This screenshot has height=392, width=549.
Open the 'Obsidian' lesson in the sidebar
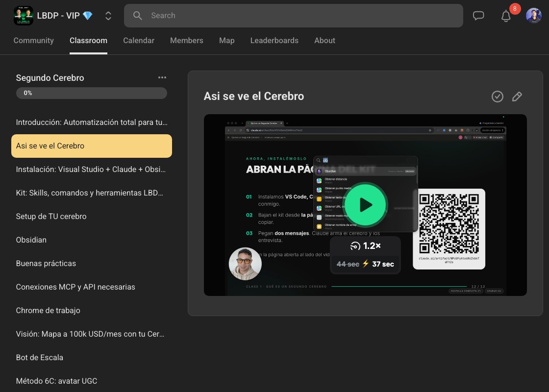92,240
